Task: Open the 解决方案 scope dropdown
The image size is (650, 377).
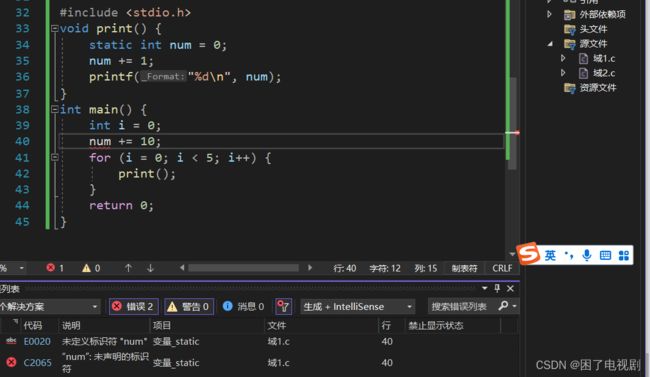Action: pos(50,306)
